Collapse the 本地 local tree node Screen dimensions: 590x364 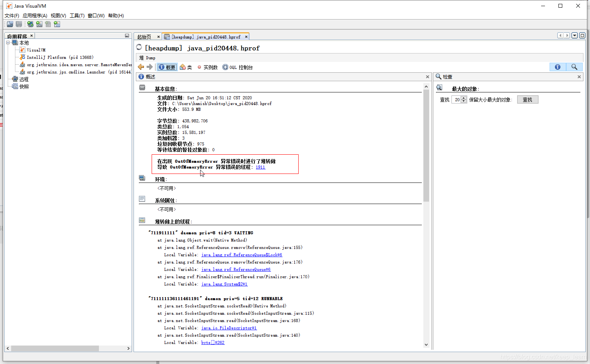click(x=8, y=43)
